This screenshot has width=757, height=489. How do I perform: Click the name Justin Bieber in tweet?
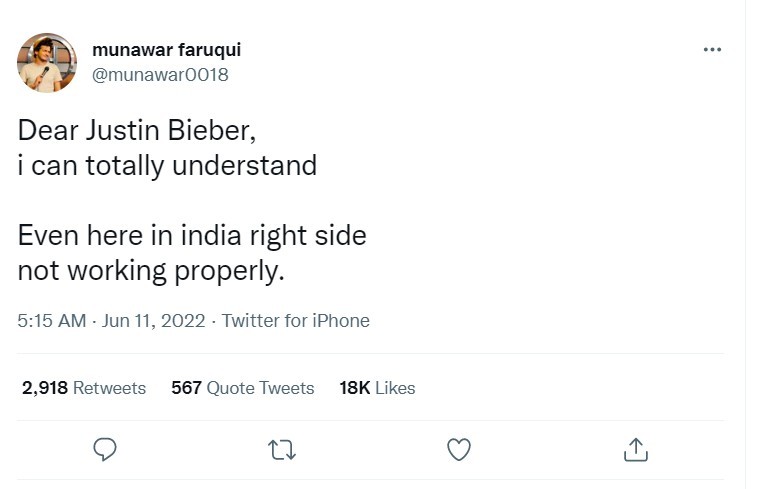click(169, 130)
